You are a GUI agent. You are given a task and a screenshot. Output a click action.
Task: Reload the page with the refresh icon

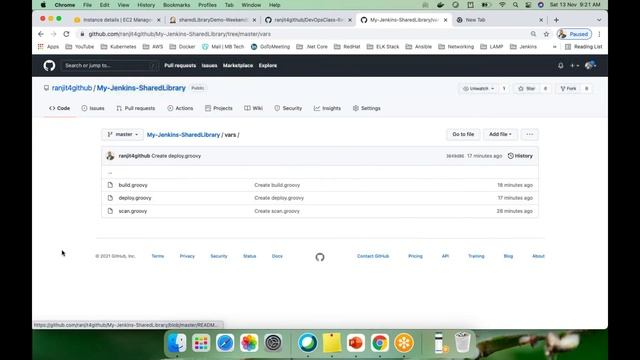coord(66,34)
